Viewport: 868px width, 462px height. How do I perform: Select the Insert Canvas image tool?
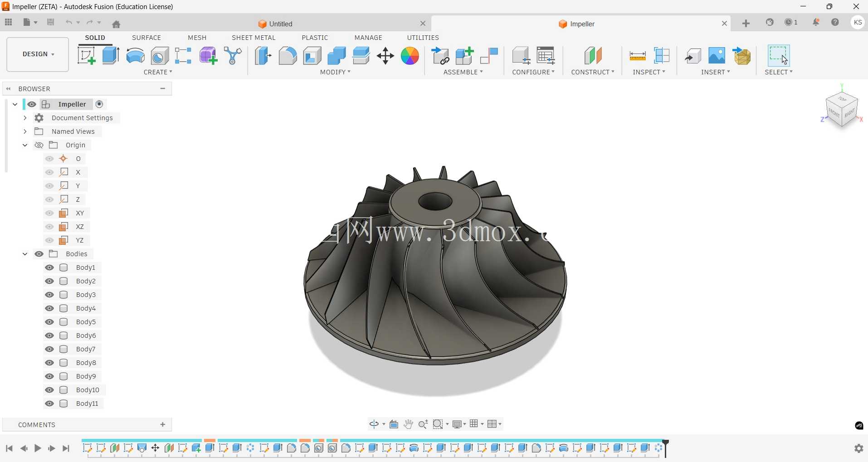point(717,56)
